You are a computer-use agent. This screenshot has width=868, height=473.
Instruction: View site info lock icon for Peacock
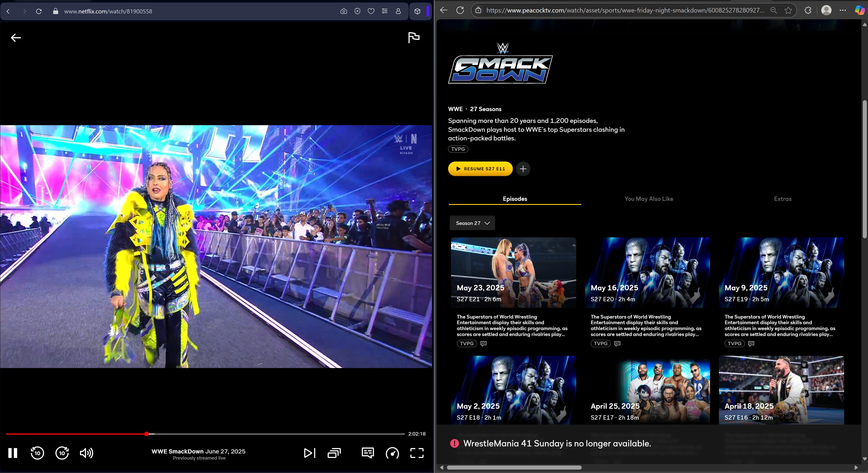coord(478,10)
